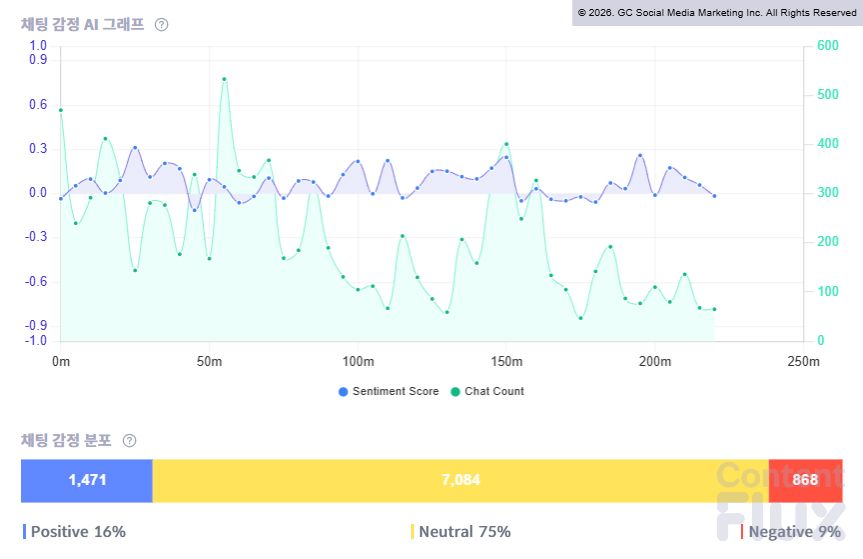Select the yellow neutral 7,084 bar segment

[x=461, y=480]
